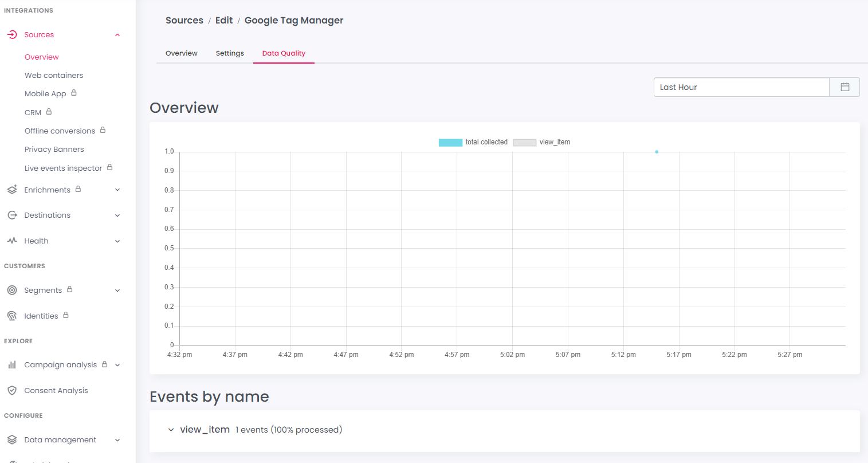Open Privacy Banners in sidebar
The image size is (868, 463).
[54, 149]
